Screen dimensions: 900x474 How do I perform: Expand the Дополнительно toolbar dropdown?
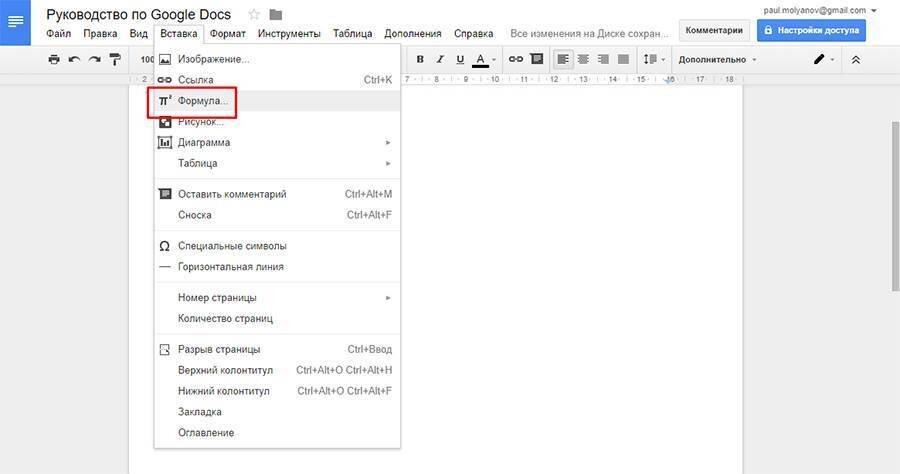717,60
